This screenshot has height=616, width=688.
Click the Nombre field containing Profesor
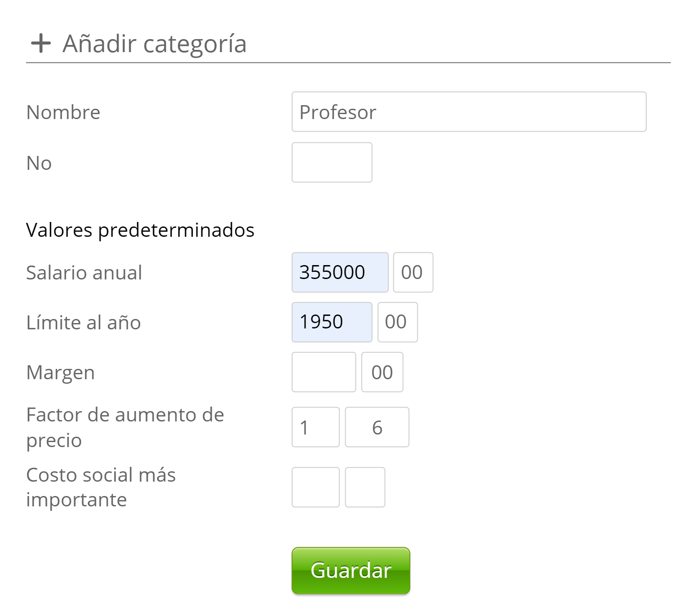point(468,112)
